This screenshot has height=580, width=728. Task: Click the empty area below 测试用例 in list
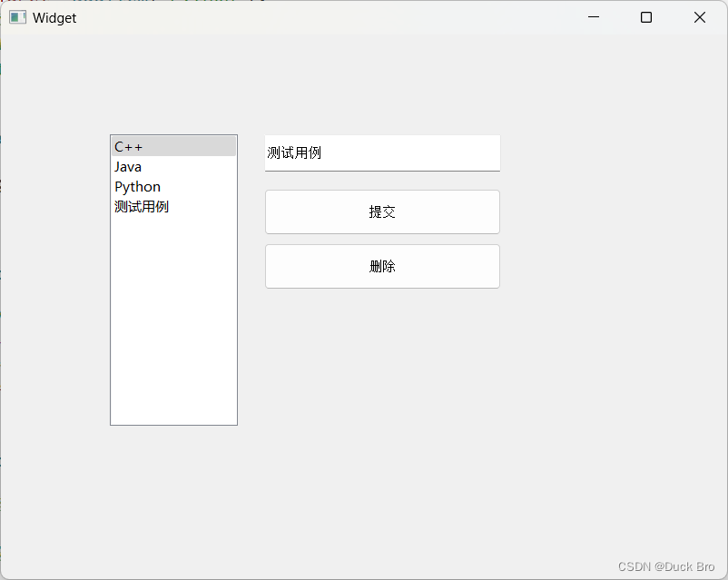point(172,318)
